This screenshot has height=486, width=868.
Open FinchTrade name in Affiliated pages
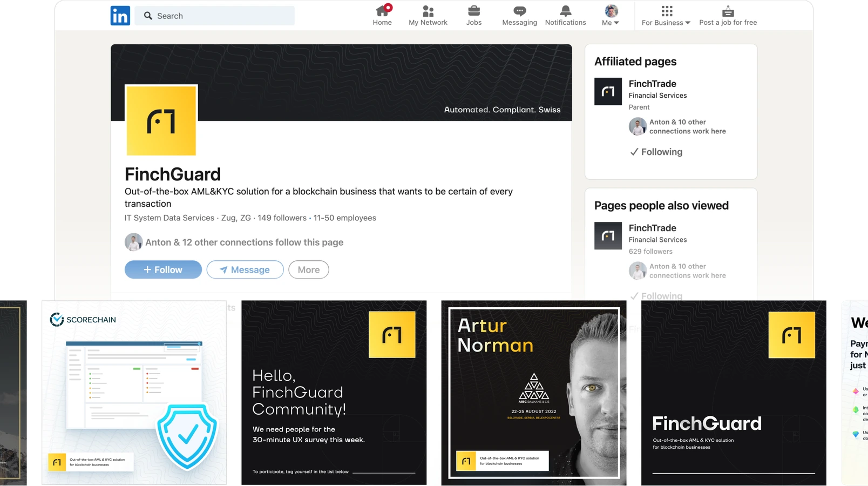point(652,84)
